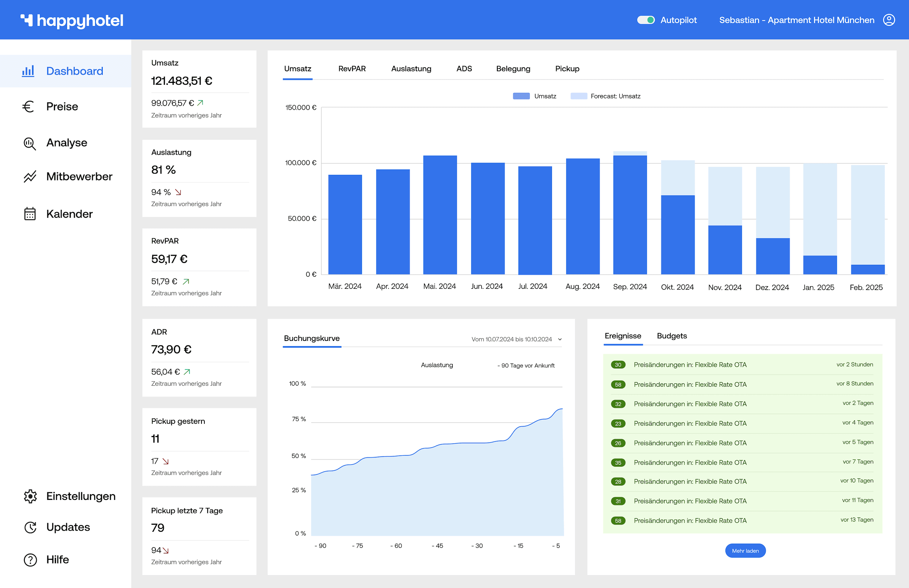Click the Dashboard bar chart icon
The width and height of the screenshot is (909, 588).
pyautogui.click(x=28, y=71)
